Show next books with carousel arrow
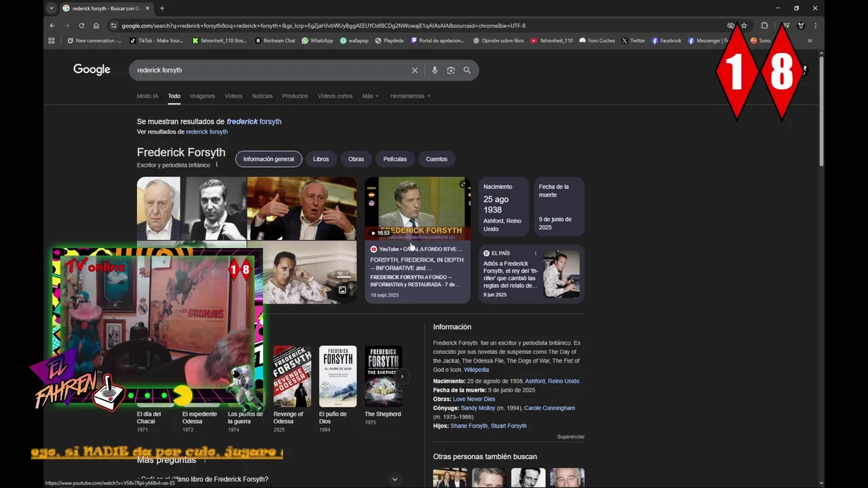This screenshot has width=868, height=488. coord(401,376)
